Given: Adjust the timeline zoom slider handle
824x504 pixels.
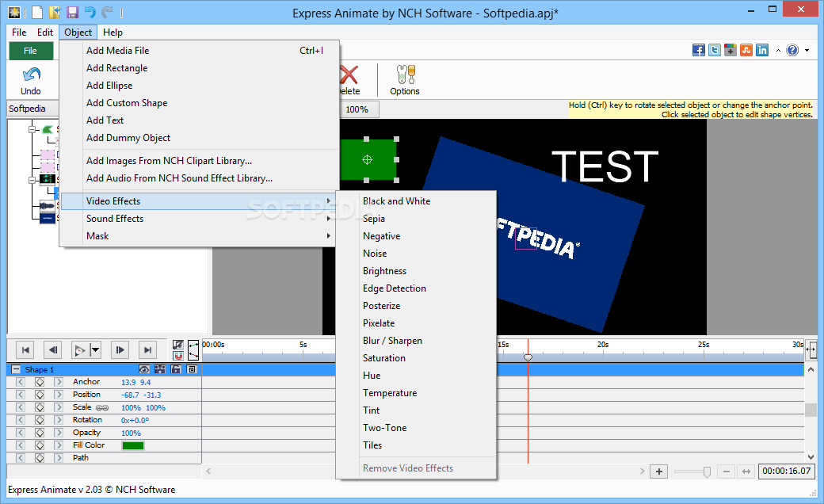Looking at the screenshot, I should click(x=707, y=472).
